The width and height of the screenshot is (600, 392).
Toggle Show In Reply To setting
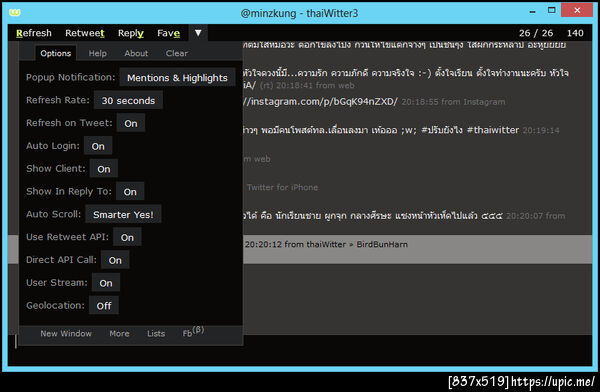pos(130,192)
